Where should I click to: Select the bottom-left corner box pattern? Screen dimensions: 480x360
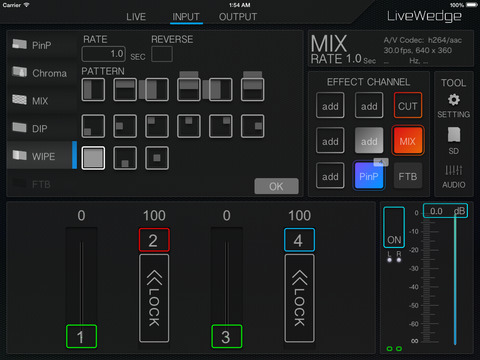[93, 126]
